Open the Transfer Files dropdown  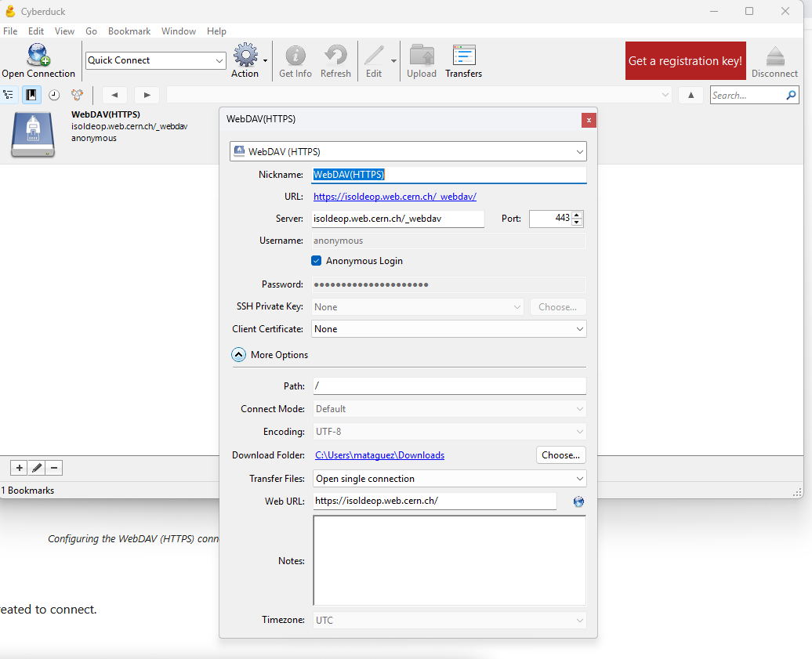tap(448, 478)
